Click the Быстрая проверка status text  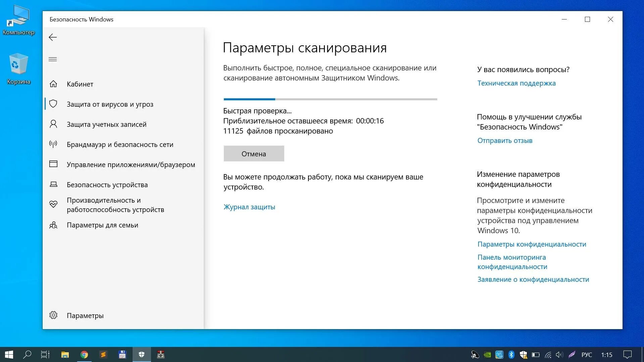(x=257, y=111)
